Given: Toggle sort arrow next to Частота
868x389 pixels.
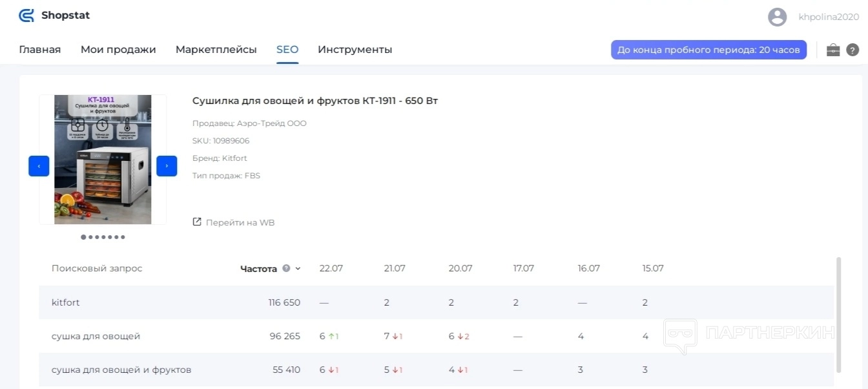Looking at the screenshot, I should [x=298, y=269].
